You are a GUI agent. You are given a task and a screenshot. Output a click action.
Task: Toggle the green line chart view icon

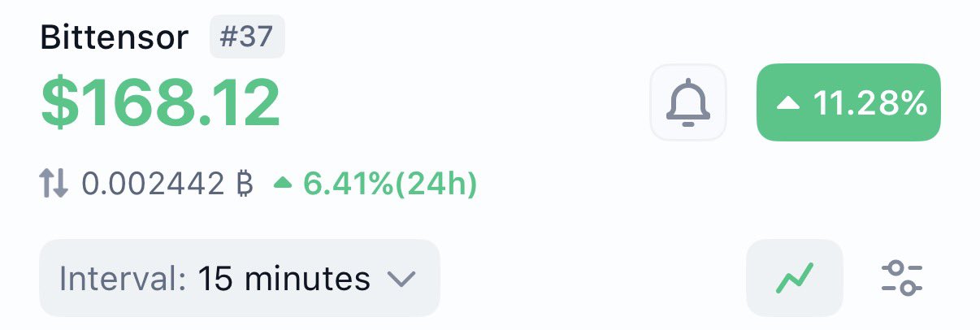tap(794, 279)
